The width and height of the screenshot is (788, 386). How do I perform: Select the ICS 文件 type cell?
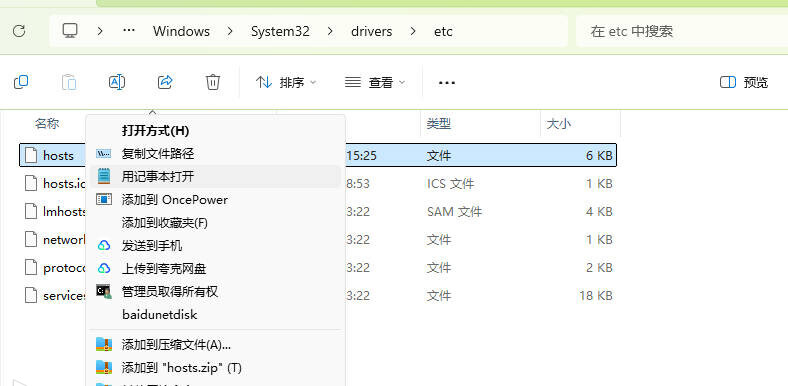point(450,184)
